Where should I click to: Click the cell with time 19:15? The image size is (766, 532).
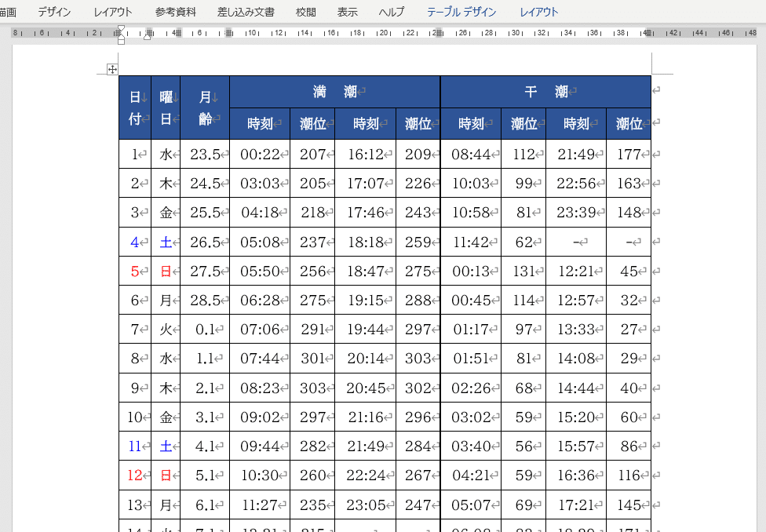(x=366, y=300)
